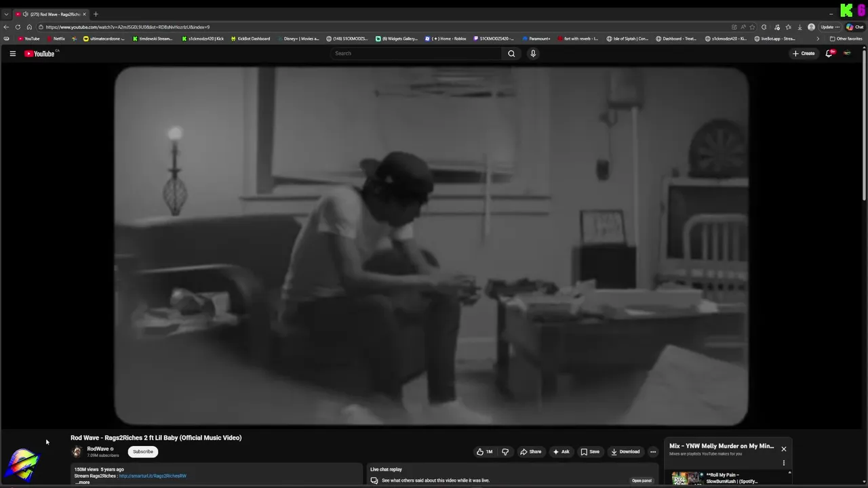Dislike the video using thumbs down
The image size is (868, 488).
click(505, 451)
